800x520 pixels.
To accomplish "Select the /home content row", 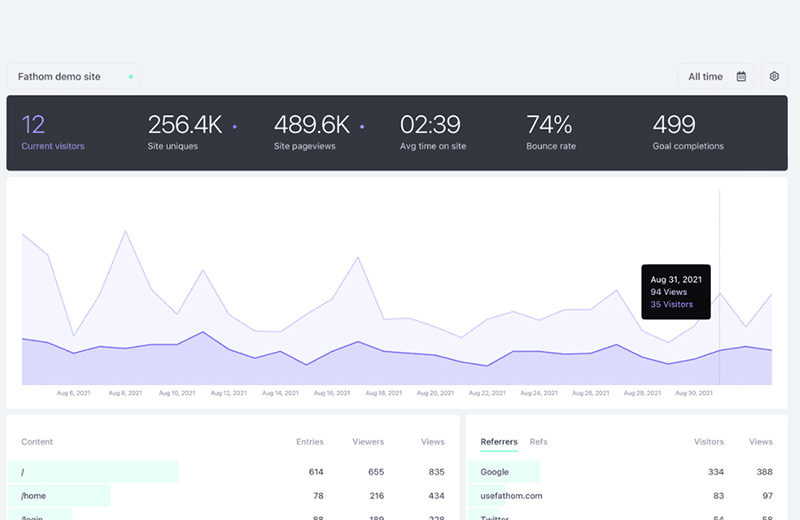I will [x=233, y=496].
